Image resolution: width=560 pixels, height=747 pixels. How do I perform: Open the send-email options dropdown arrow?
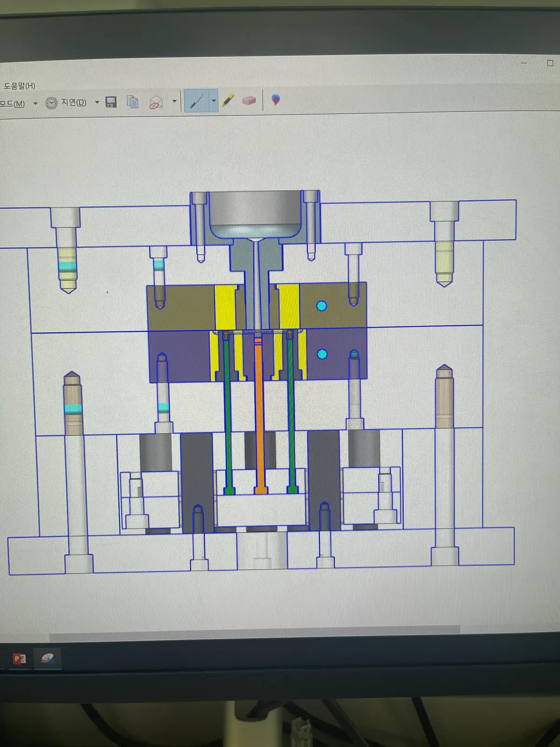tap(175, 101)
